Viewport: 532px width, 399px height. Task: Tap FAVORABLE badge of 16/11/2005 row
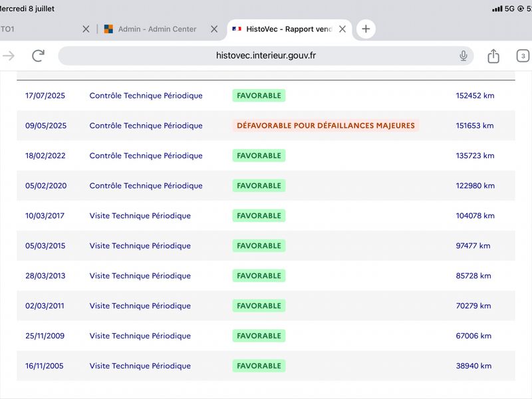259,366
